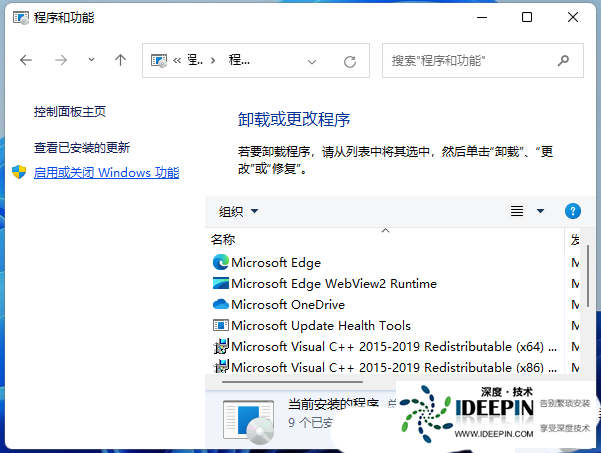Viewport: 601px width, 453px height.
Task: Maximize the 程序和功能 window
Action: click(x=527, y=17)
